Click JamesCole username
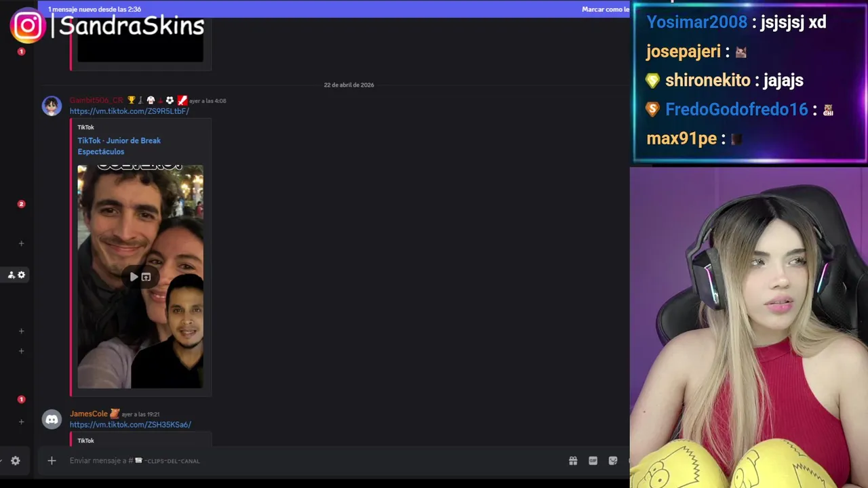 [89, 413]
